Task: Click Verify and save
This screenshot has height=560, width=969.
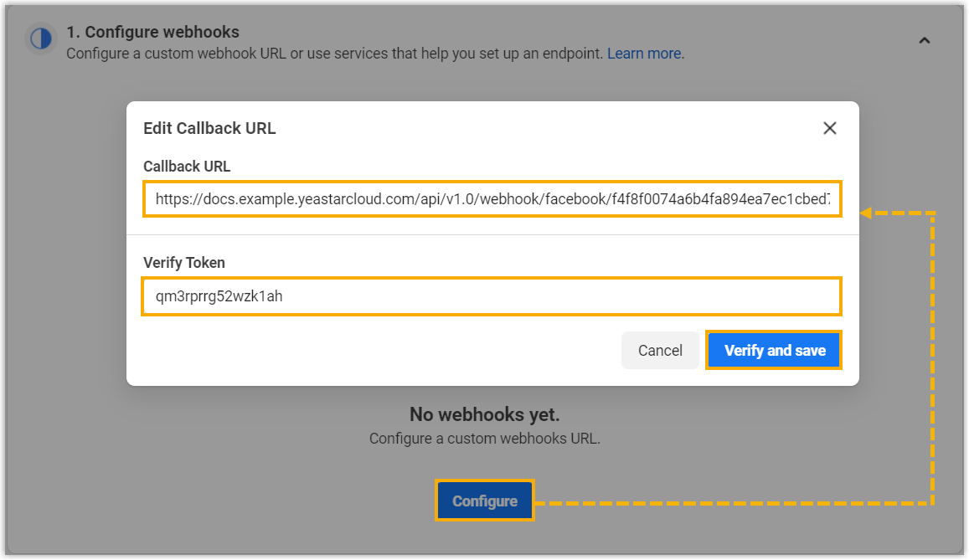Action: (x=774, y=351)
